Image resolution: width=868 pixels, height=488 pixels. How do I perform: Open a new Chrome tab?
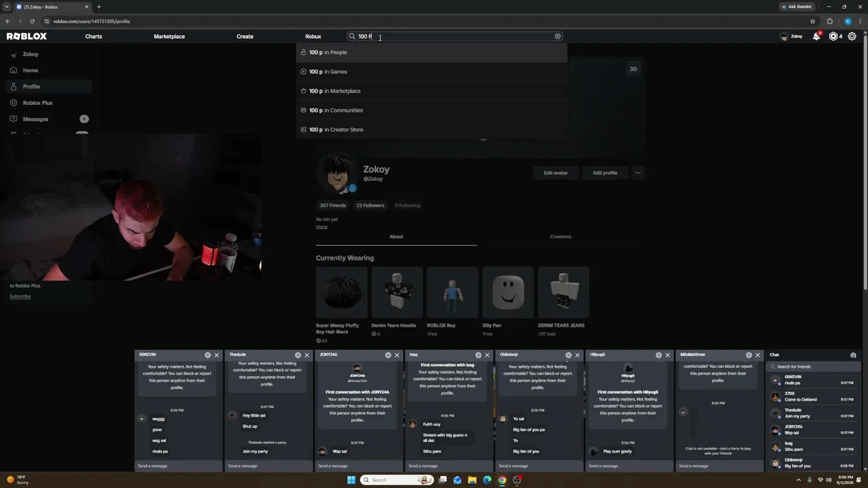(x=99, y=7)
